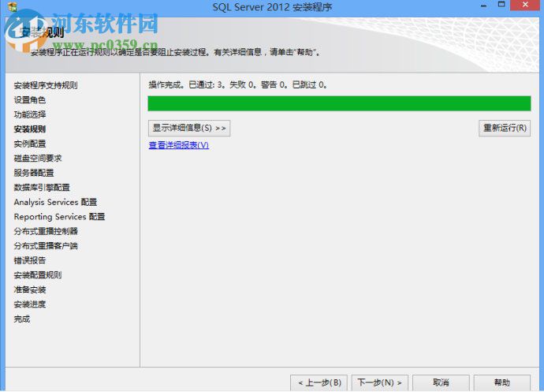Continue with 下一步(N) button
This screenshot has width=544, height=392.
tap(380, 383)
